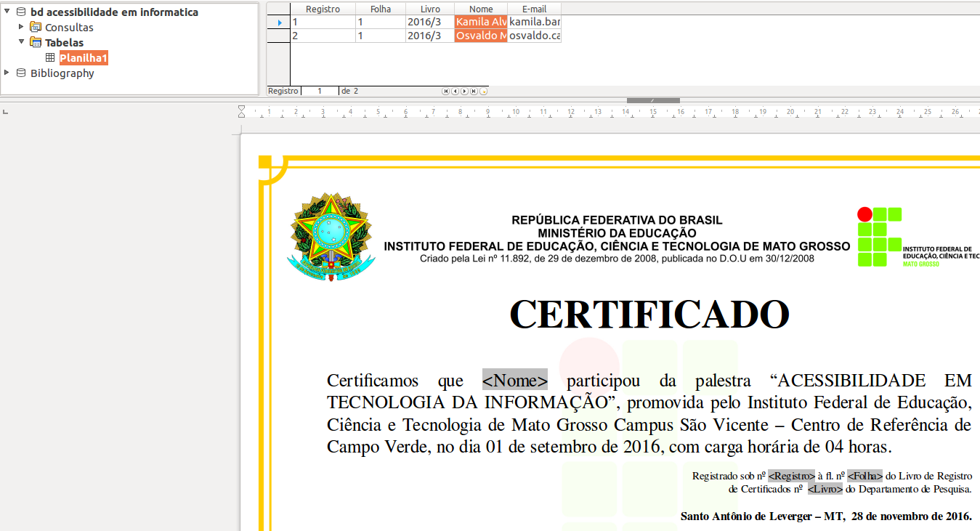Select the Kamila Alv name cell
980x531 pixels.
coord(481,22)
